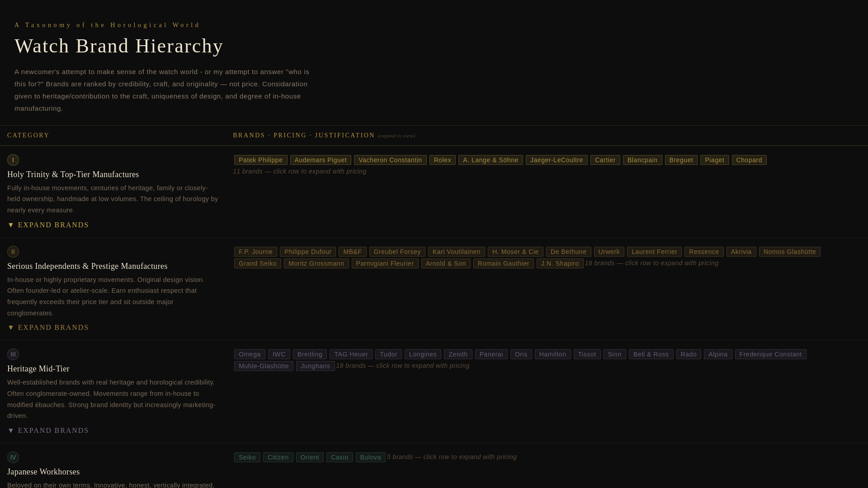
Task: Choose the Philippe Dufour tag
Action: click(308, 252)
